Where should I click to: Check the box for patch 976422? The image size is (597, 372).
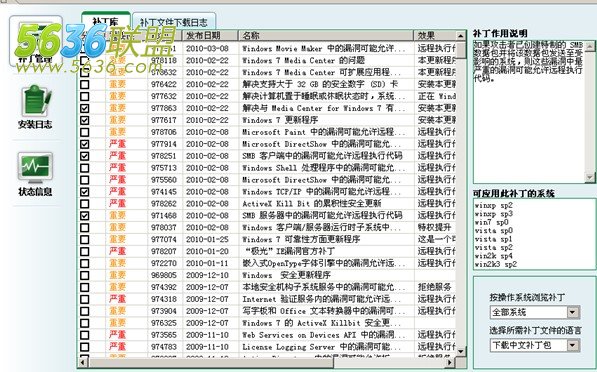tap(85, 84)
